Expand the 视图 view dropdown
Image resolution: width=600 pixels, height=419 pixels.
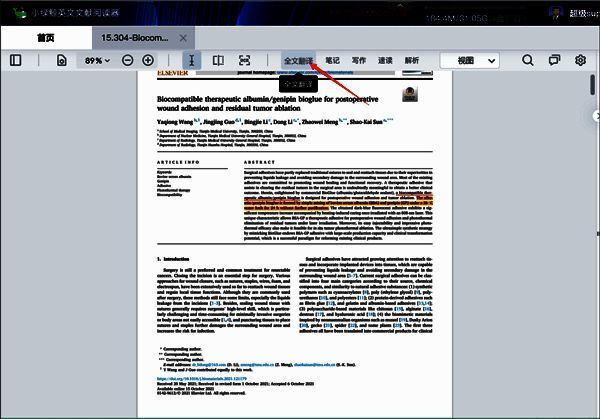pos(470,61)
